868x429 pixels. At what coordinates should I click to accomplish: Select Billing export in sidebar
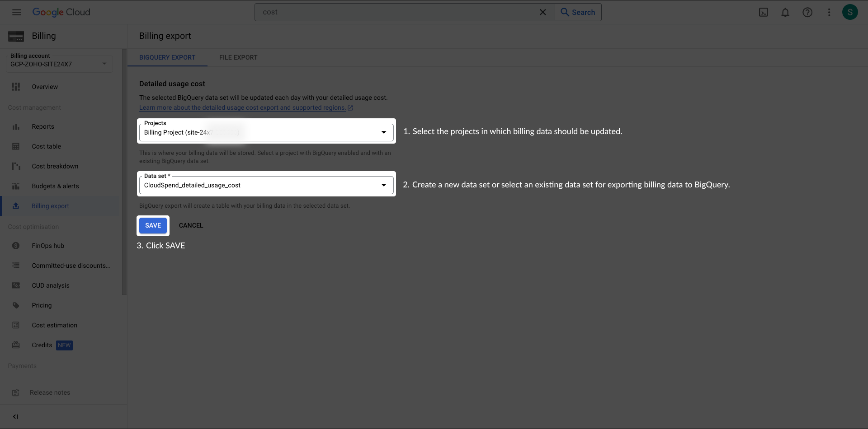pyautogui.click(x=50, y=206)
